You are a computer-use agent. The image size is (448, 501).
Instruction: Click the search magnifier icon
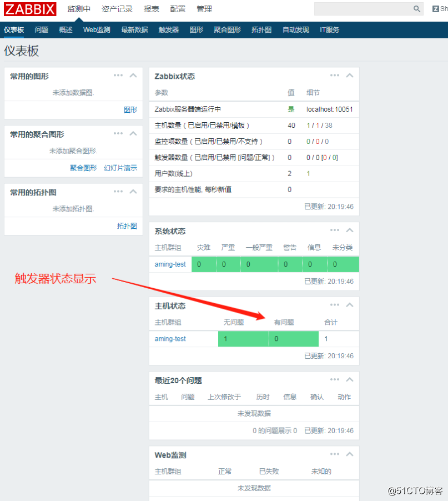(x=416, y=9)
